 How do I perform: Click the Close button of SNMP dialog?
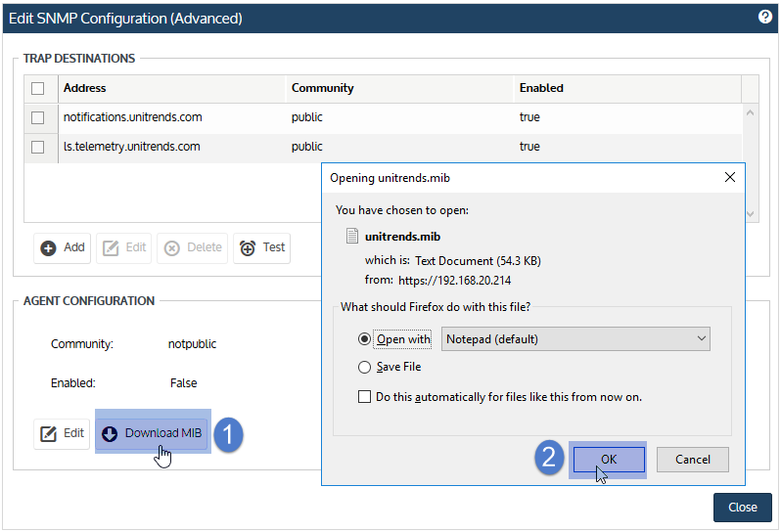click(742, 508)
